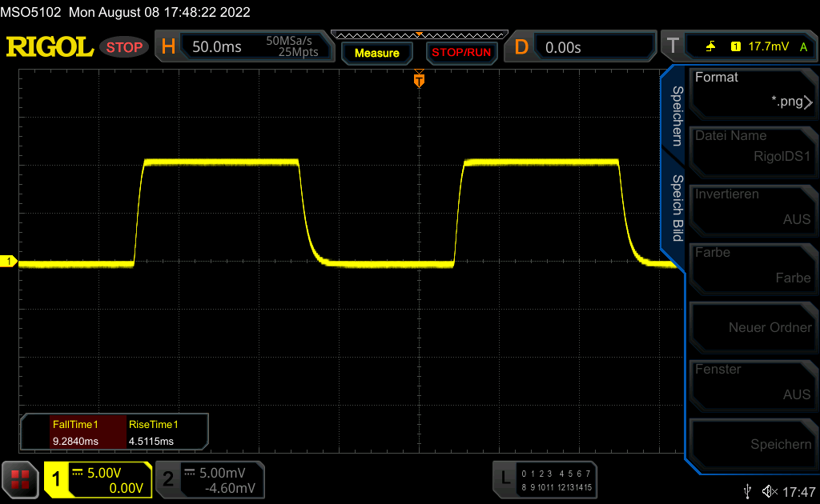Click the FallTime1 measurement readout
The image size is (820, 504).
pos(74,433)
